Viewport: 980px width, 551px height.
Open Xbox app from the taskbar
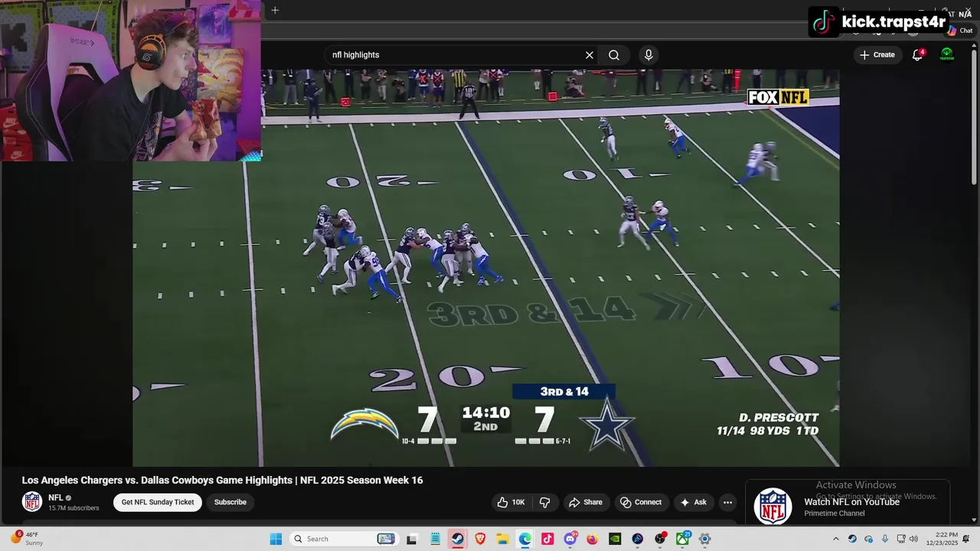pos(682,539)
